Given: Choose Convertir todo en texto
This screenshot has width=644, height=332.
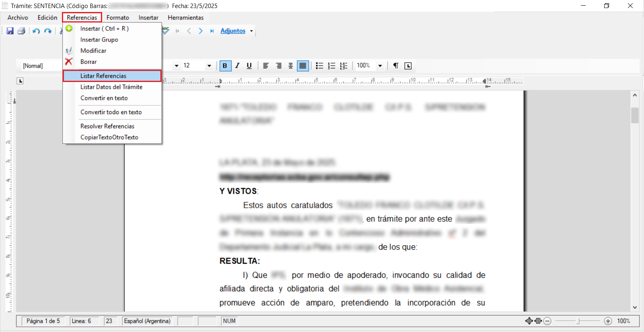Looking at the screenshot, I should pos(111,112).
